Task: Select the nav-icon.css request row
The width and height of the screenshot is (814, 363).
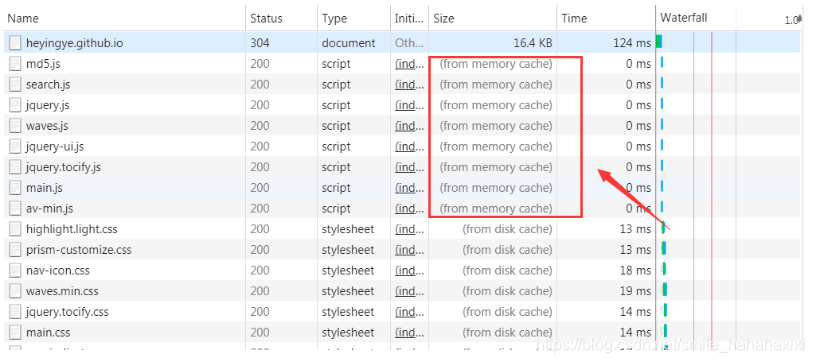Action: [x=401, y=270]
